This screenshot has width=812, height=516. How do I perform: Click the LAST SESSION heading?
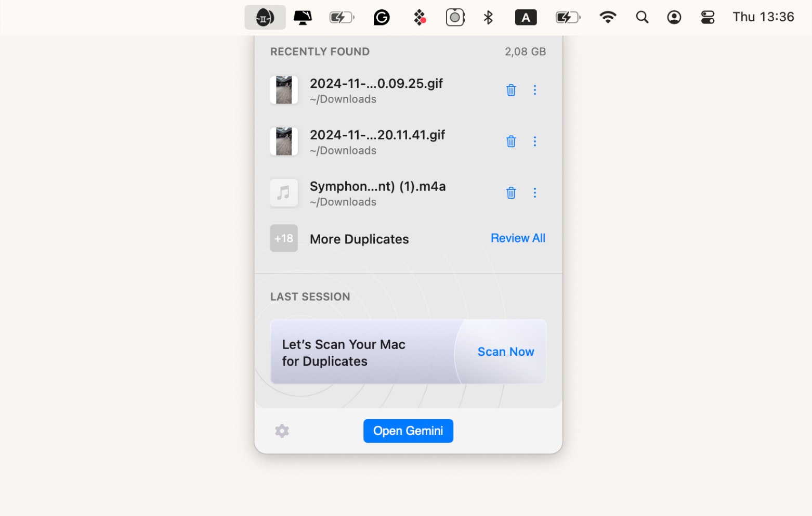(x=310, y=296)
